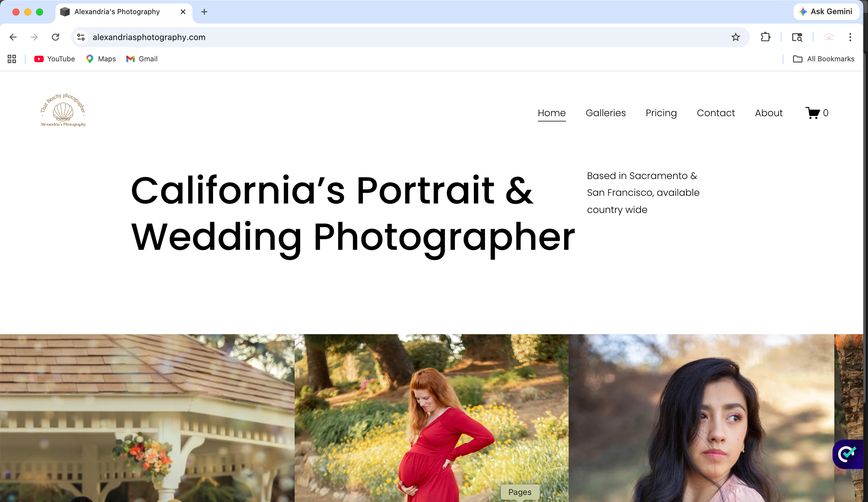
Task: Open the shopping cart icon
Action: click(x=817, y=113)
